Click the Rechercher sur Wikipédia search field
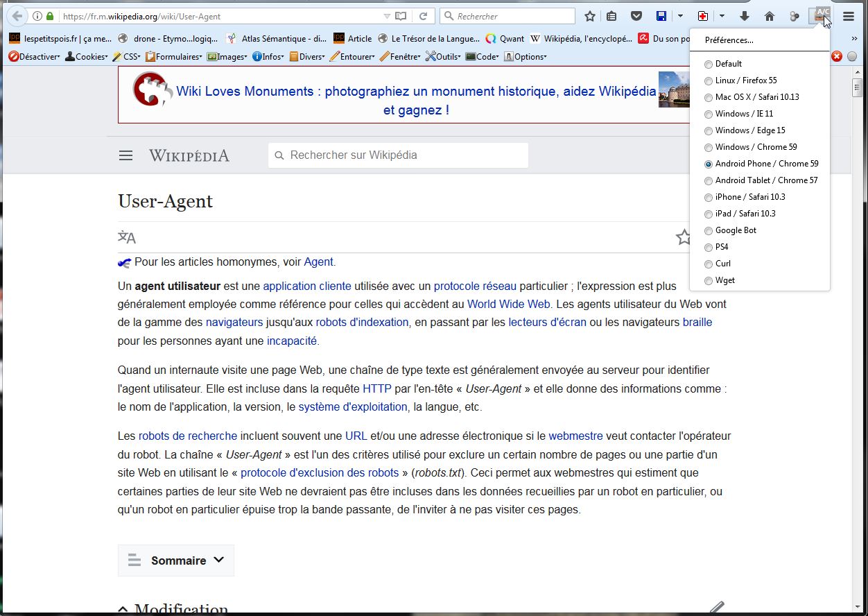Screen dimensions: 868x616 (398, 155)
